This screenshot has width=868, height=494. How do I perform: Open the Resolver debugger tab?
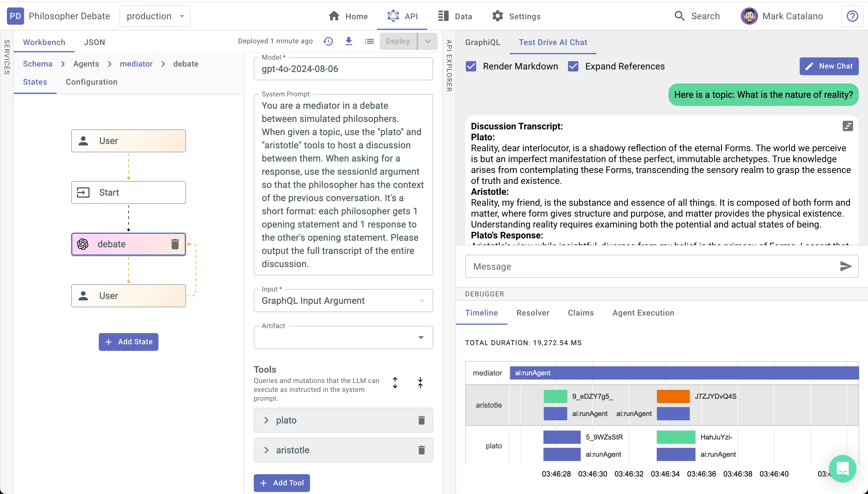533,313
